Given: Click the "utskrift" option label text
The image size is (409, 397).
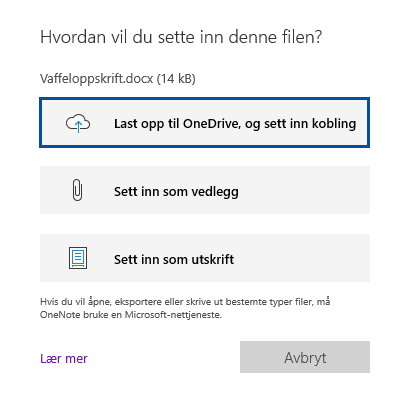Looking at the screenshot, I should coord(212,259).
